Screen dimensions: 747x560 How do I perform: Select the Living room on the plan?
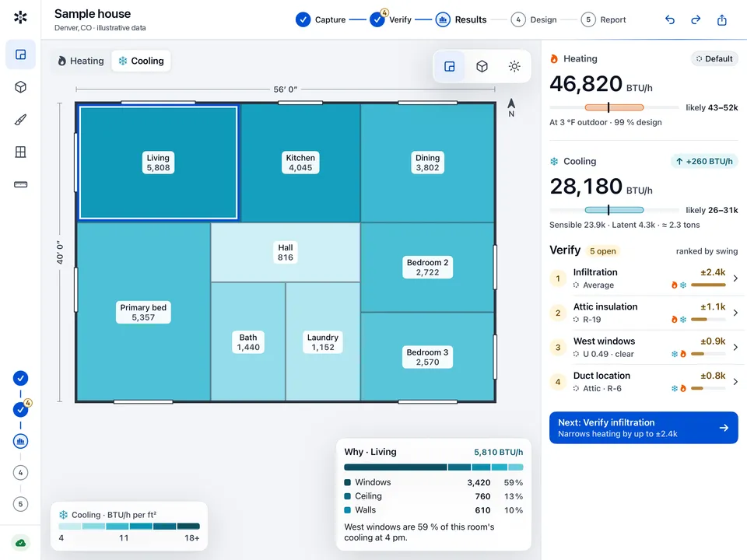pos(158,163)
